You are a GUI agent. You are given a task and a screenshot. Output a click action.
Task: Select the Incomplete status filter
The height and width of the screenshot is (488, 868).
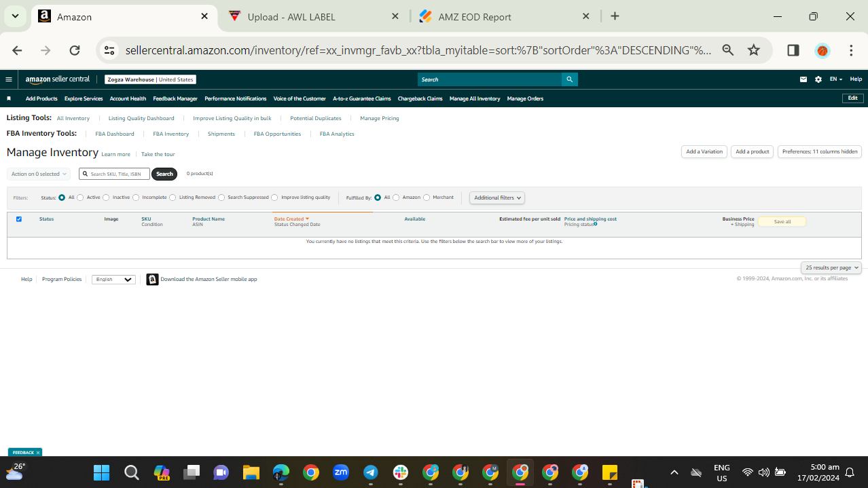click(x=136, y=198)
